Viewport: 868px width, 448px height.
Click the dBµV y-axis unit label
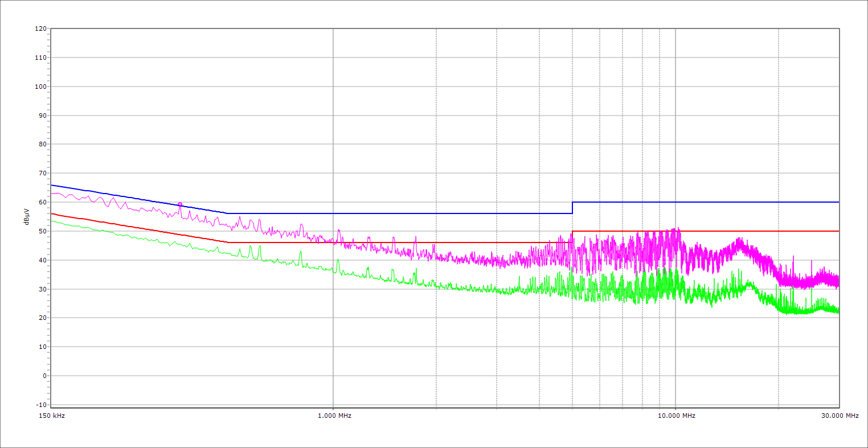(27, 216)
